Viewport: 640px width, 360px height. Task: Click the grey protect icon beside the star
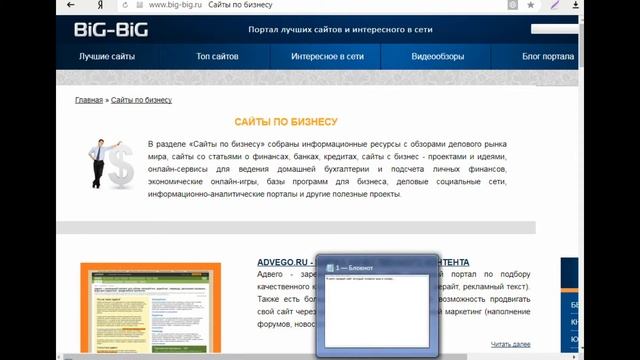pos(513,5)
